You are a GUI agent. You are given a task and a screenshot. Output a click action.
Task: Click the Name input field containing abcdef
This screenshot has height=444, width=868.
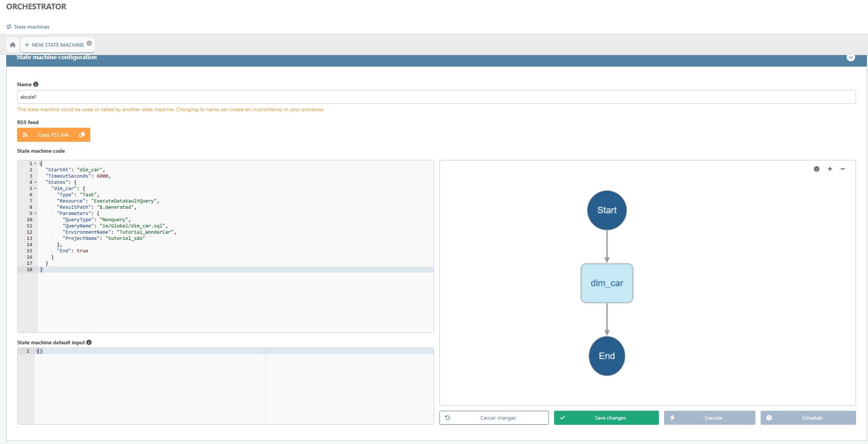436,97
